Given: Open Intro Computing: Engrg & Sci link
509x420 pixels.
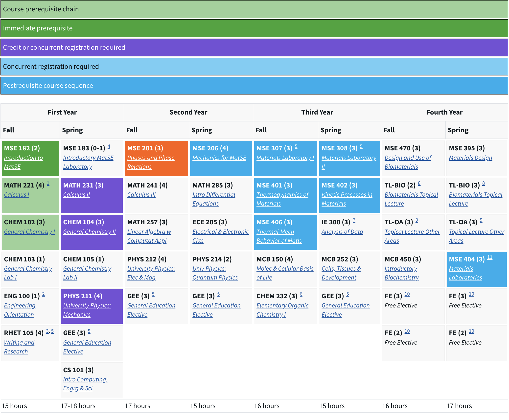Looking at the screenshot, I should [85, 379].
